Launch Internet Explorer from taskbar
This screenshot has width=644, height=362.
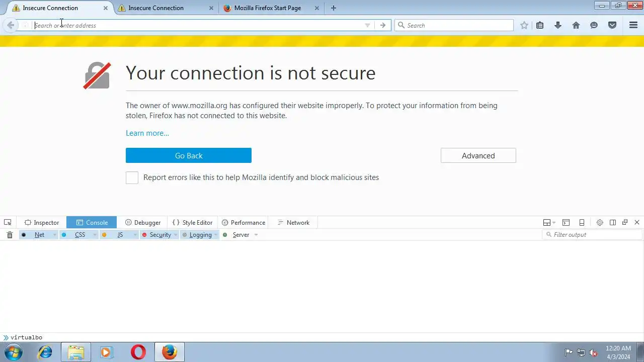45,352
